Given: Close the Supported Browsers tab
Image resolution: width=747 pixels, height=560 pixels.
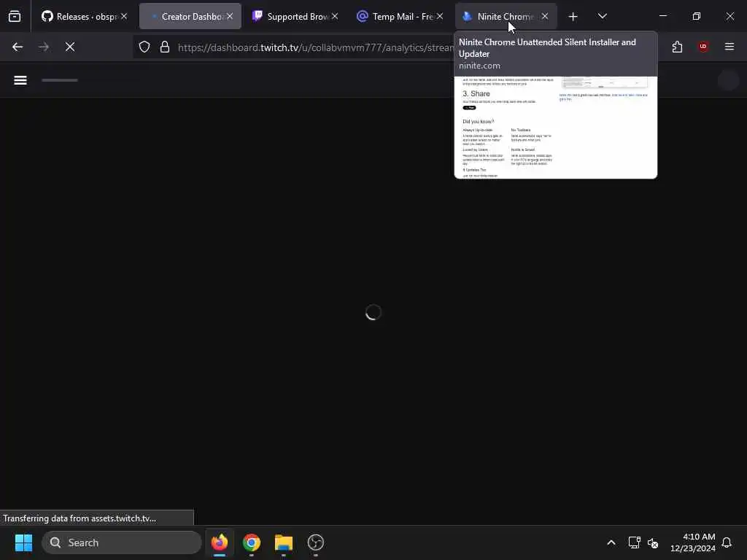Looking at the screenshot, I should coord(335,16).
